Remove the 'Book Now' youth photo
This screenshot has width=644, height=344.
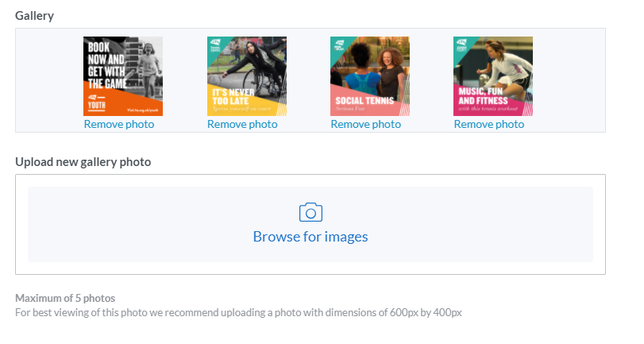[119, 124]
